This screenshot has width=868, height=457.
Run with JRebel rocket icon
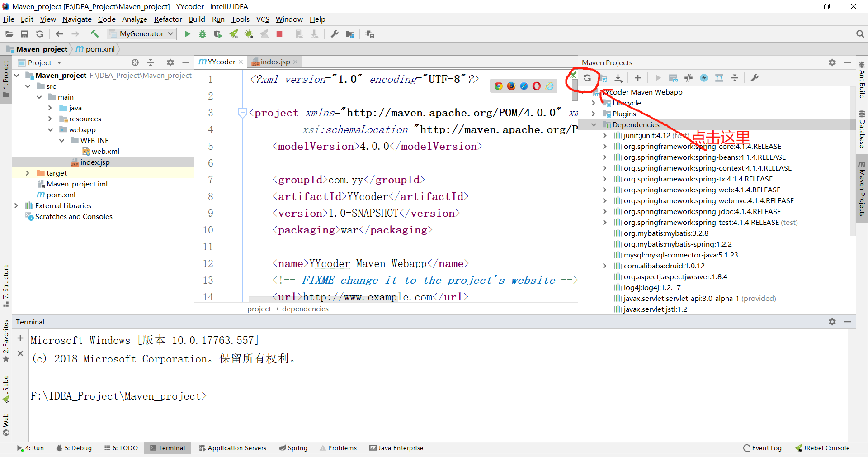click(x=234, y=34)
